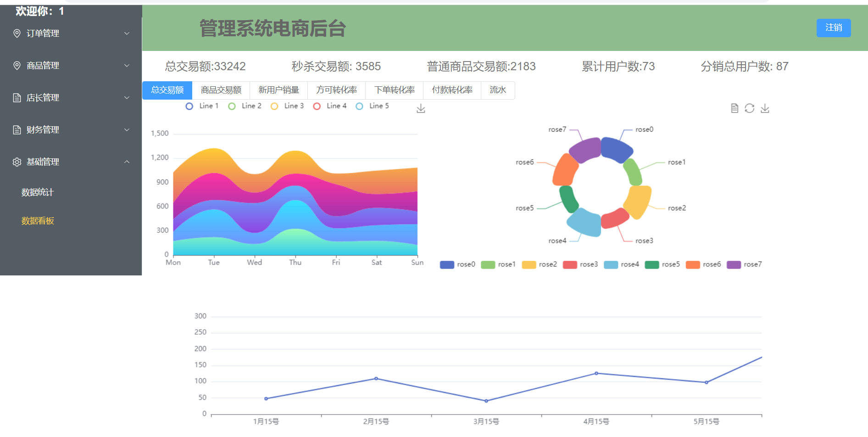Open 基础管理 sidebar menu
The image size is (868, 437).
click(71, 162)
